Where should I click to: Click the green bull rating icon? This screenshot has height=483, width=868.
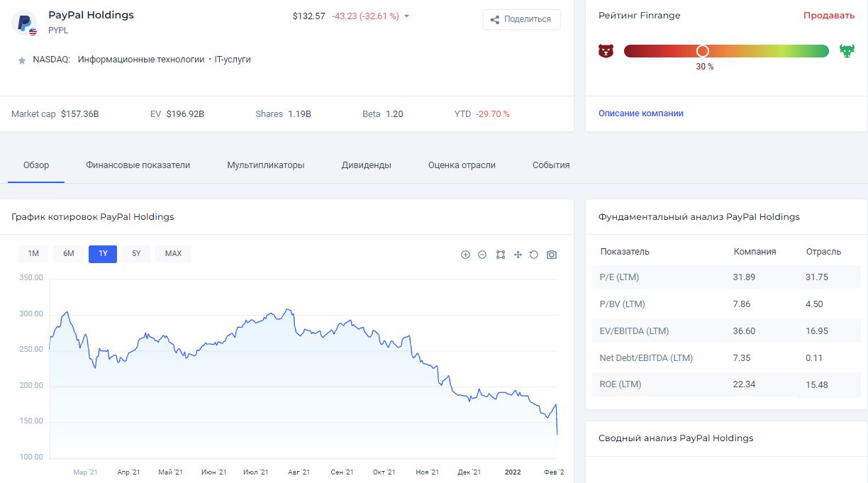click(847, 51)
